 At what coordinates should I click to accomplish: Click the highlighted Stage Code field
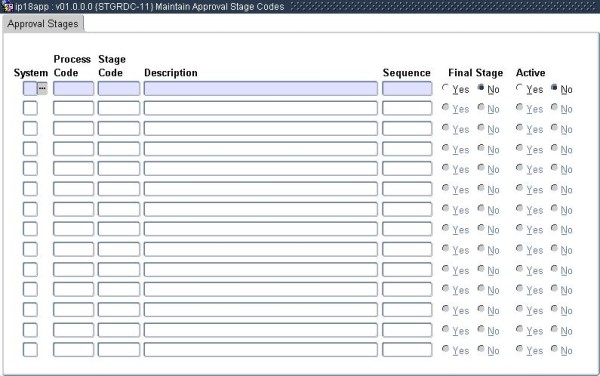(x=119, y=88)
